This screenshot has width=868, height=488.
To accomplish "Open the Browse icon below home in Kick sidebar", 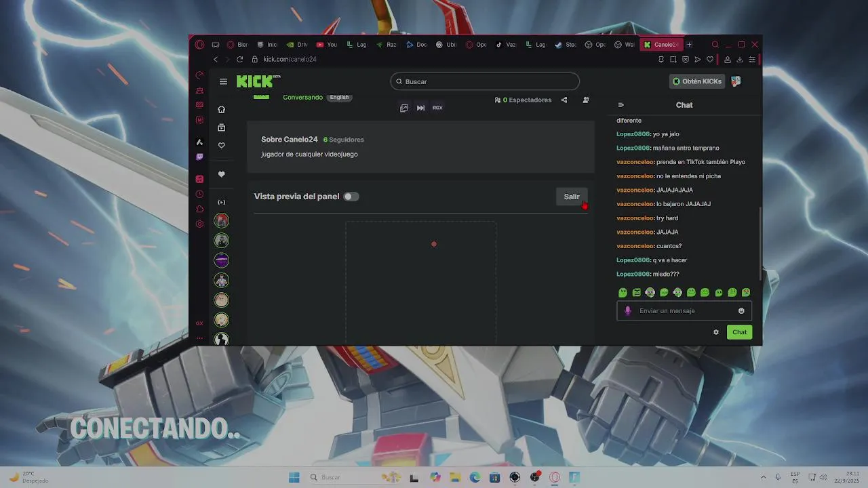I will click(x=221, y=127).
